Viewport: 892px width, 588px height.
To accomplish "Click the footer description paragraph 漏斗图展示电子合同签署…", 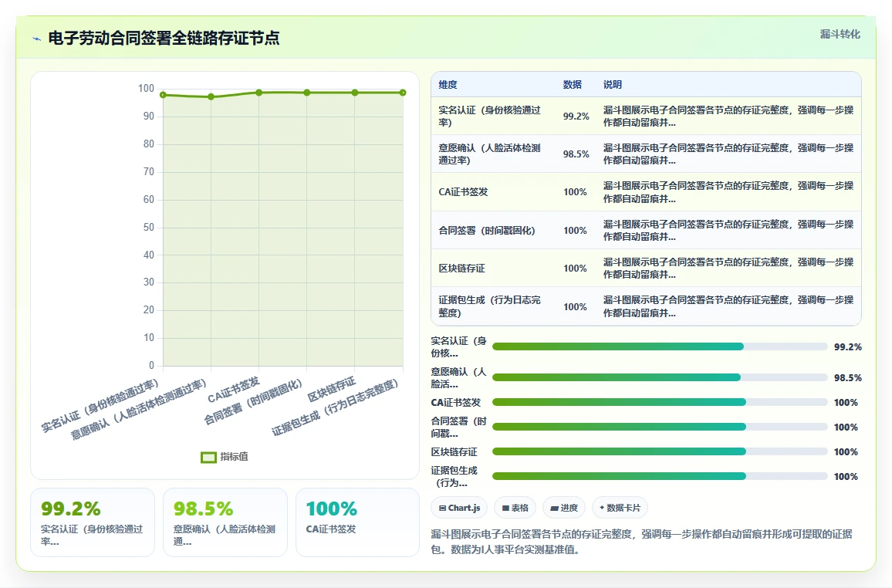I will [x=642, y=542].
